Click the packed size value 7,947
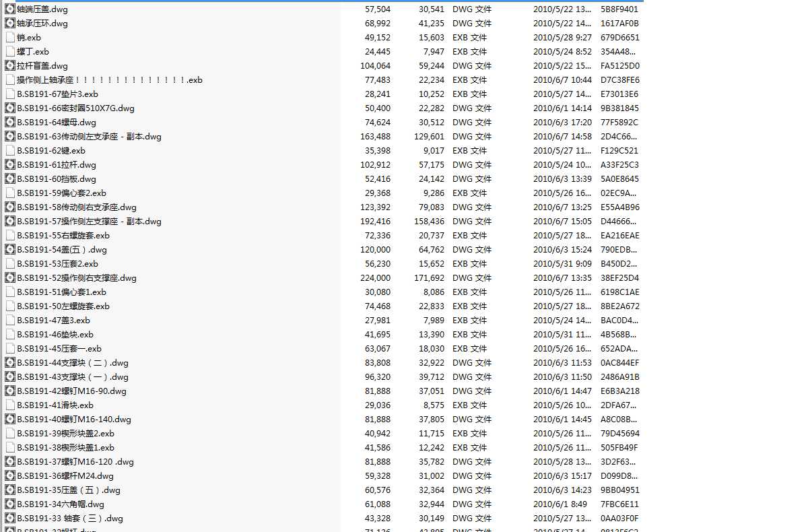Screen dimensions: 810x532 point(434,52)
